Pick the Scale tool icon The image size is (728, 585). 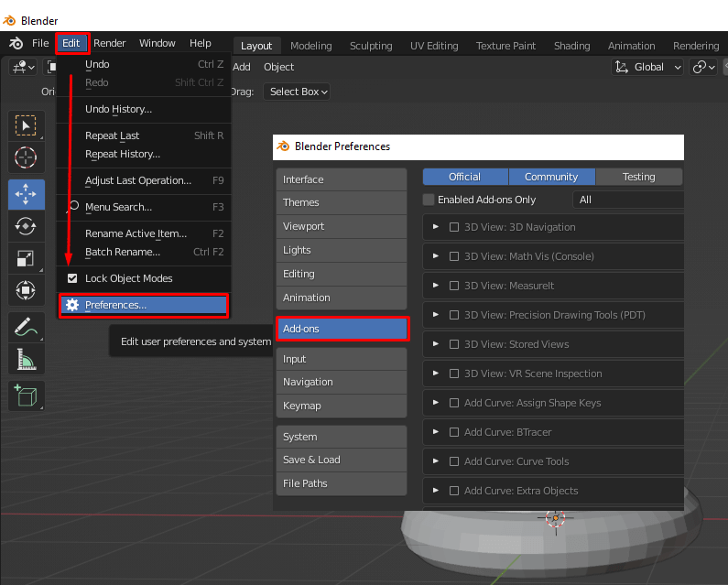[x=26, y=258]
